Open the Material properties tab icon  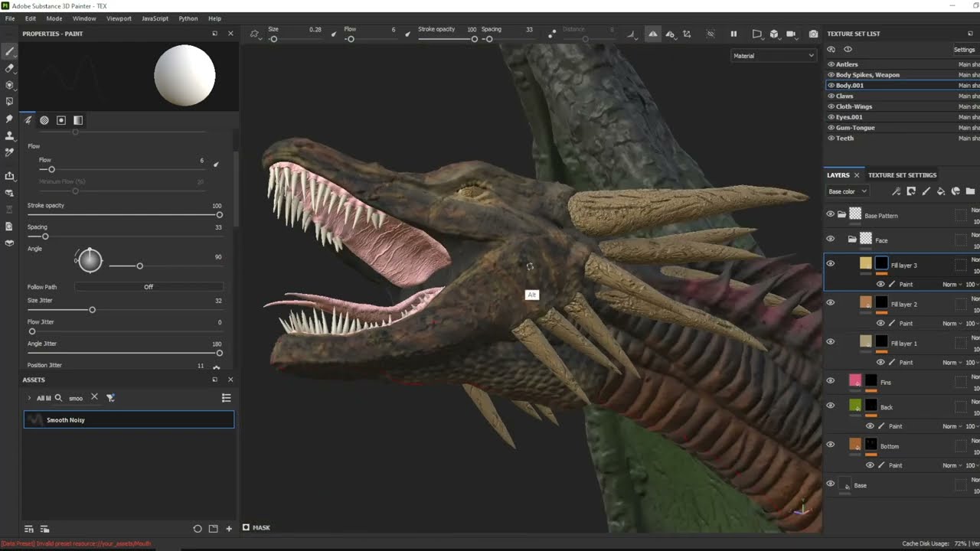click(78, 120)
